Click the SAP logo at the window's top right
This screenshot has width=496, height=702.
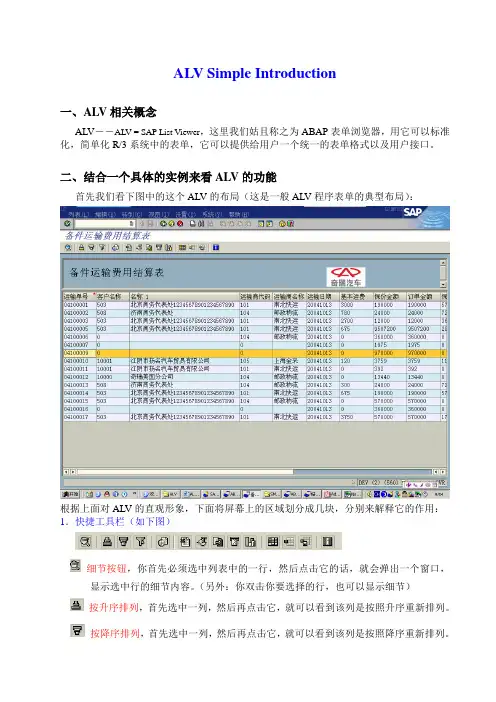click(x=412, y=211)
